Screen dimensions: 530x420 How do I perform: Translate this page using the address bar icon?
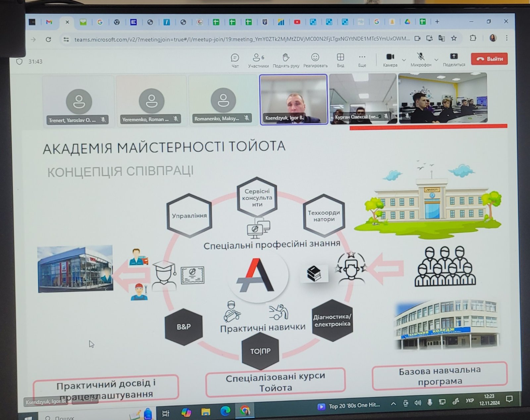[x=442, y=38]
